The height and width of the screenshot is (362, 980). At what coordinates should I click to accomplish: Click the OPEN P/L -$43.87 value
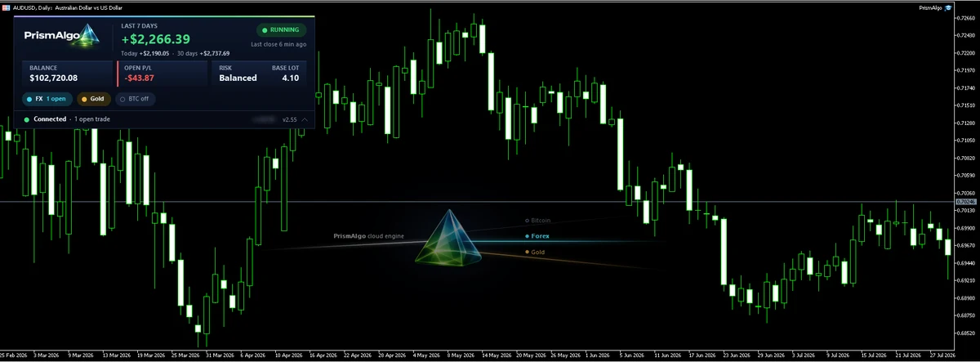pyautogui.click(x=140, y=78)
